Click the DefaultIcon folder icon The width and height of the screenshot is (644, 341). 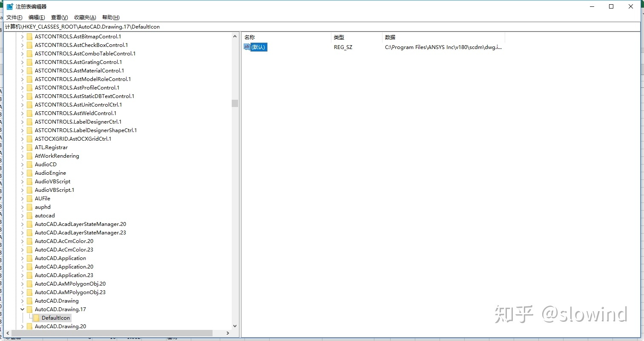[36, 318]
